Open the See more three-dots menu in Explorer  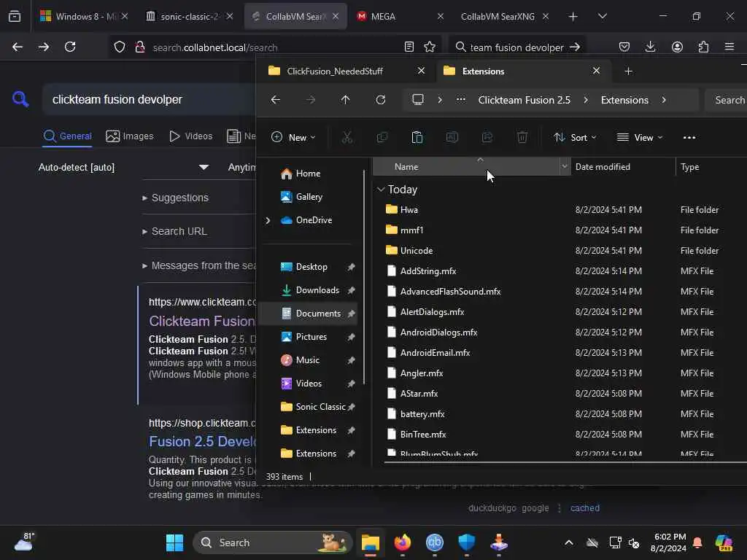(689, 138)
